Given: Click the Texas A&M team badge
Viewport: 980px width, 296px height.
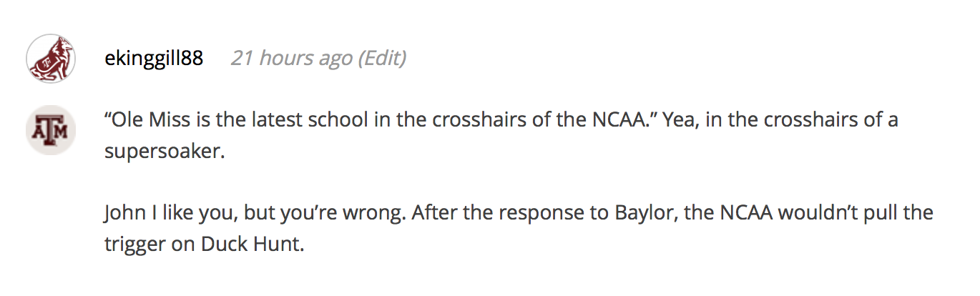Looking at the screenshot, I should coord(52,130).
